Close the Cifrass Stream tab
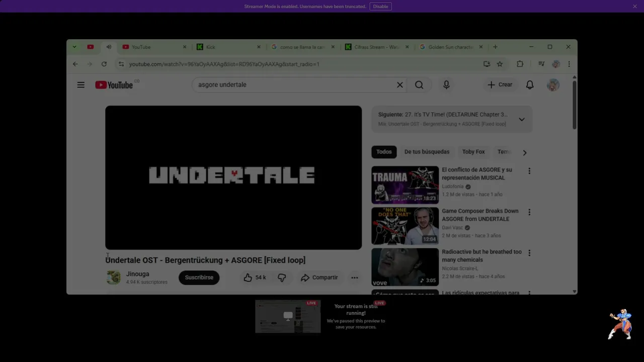This screenshot has height=362, width=644. pos(407,47)
